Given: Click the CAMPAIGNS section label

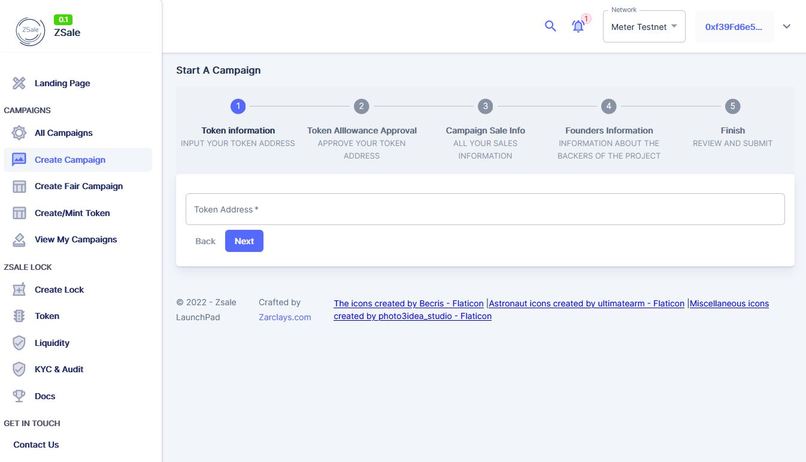Looking at the screenshot, I should click(x=27, y=110).
